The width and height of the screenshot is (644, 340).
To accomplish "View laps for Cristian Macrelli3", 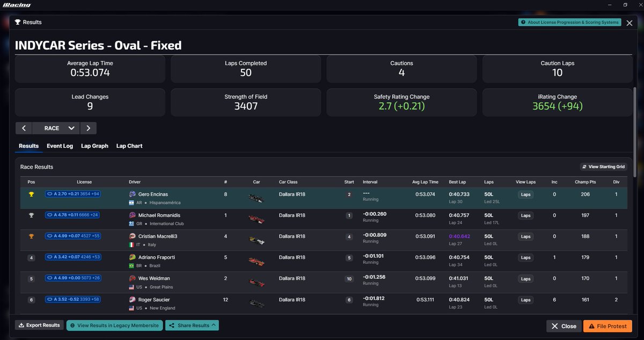I will [x=525, y=236].
